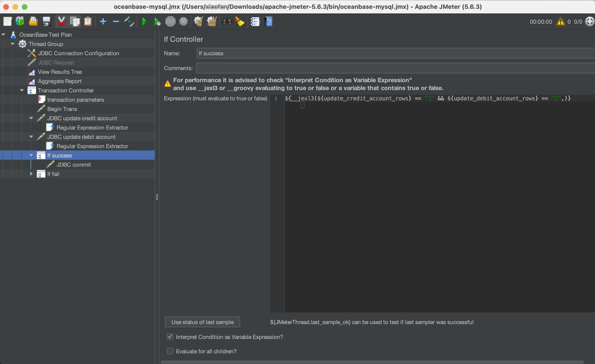Click the Search binoculars icon
The width and height of the screenshot is (595, 364).
pos(227,22)
